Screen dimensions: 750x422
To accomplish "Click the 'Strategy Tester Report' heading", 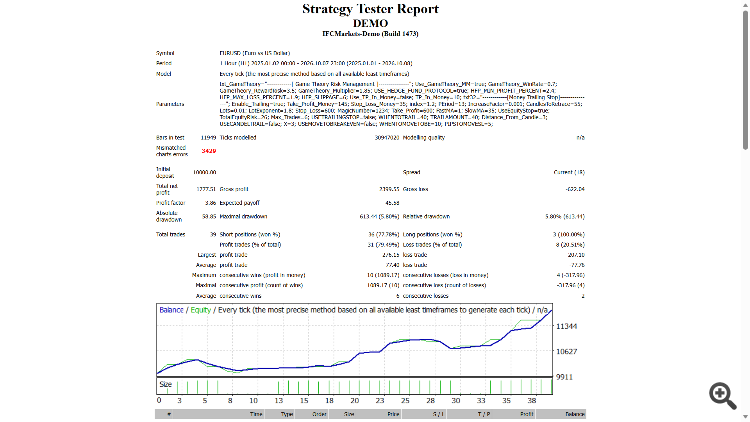I will 370,9.
